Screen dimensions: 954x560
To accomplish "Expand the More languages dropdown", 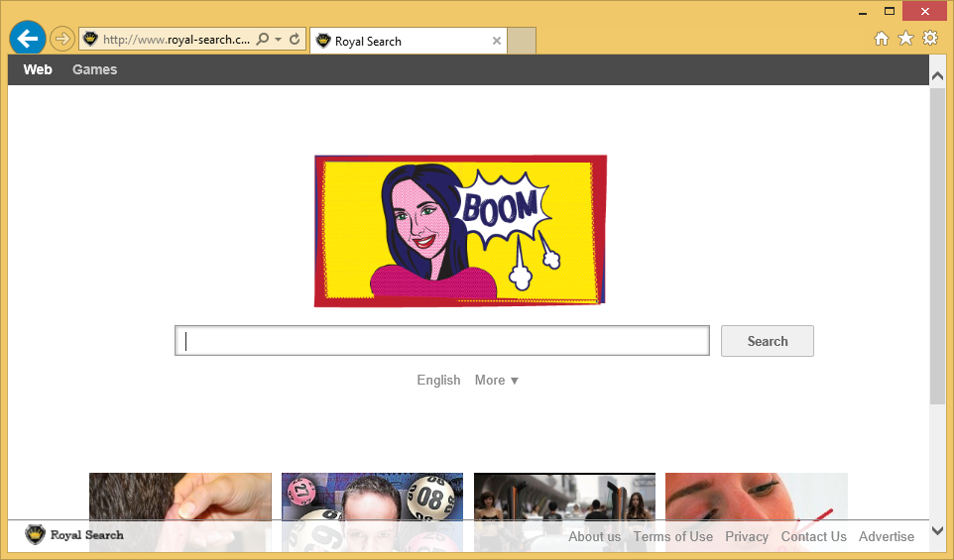I will point(497,381).
